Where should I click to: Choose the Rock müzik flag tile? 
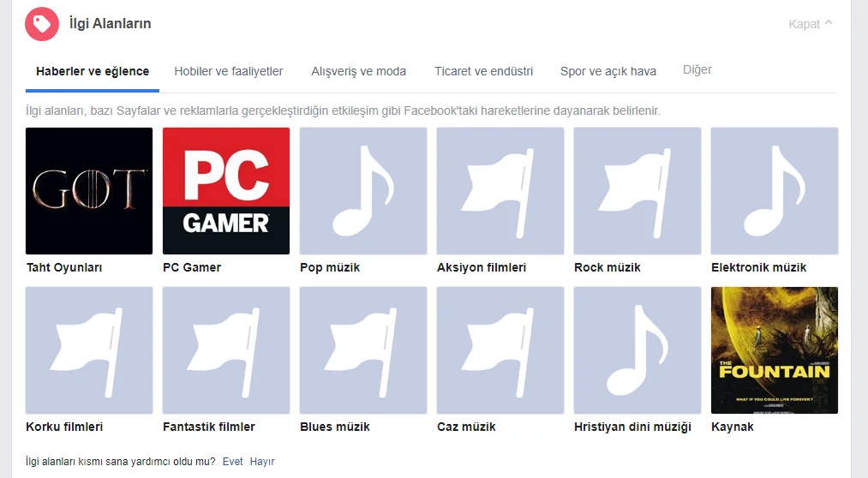pyautogui.click(x=638, y=191)
